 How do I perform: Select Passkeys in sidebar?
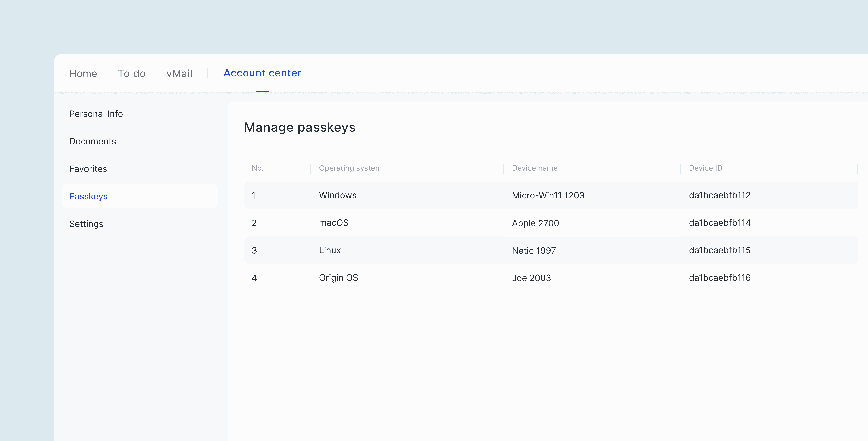88,196
